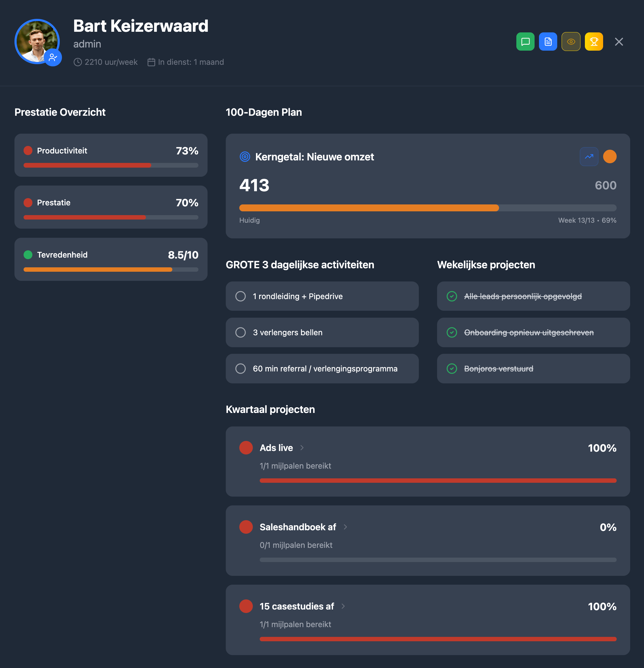Expand the "Ads live" project chevron
This screenshot has height=668, width=644.
[302, 448]
